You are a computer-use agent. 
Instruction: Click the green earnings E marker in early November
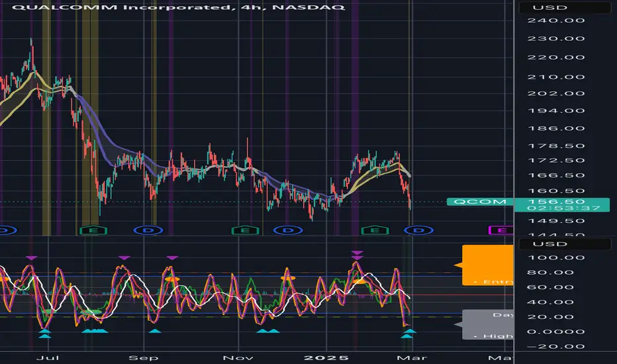(x=245, y=230)
